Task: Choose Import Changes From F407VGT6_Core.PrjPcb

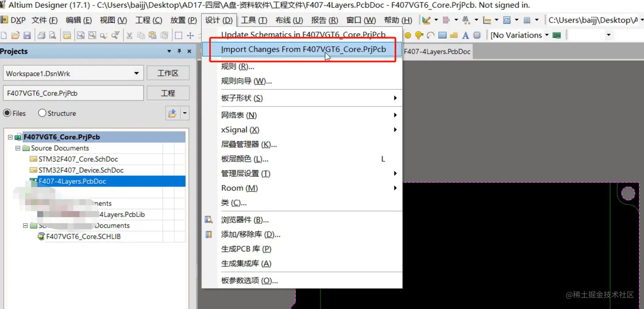Action: (x=302, y=49)
